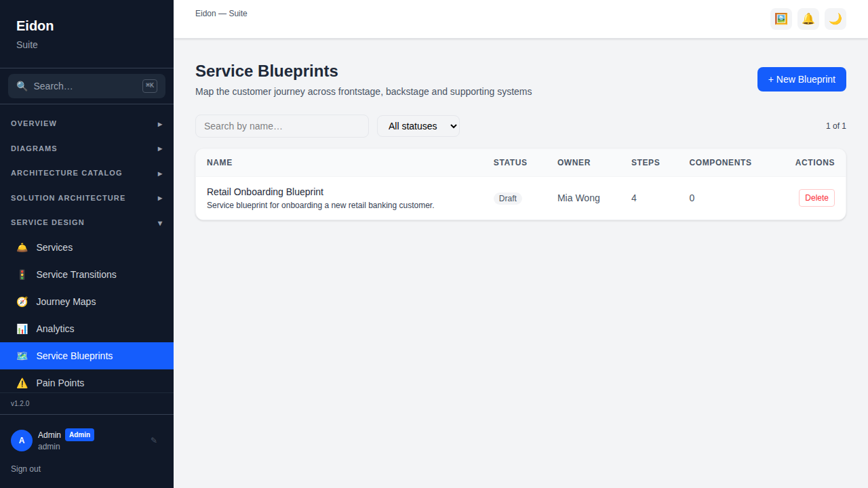Click Sign out link

(26, 469)
